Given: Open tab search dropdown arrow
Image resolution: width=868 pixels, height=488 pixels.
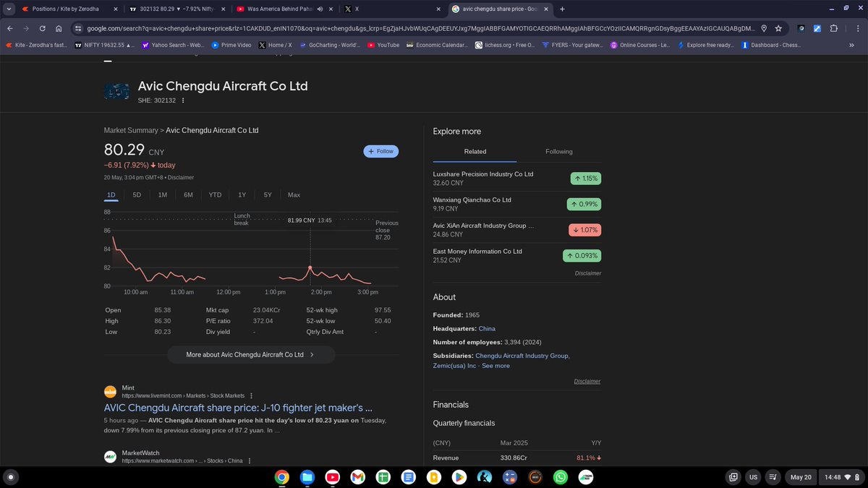Looking at the screenshot, I should tap(7, 9).
